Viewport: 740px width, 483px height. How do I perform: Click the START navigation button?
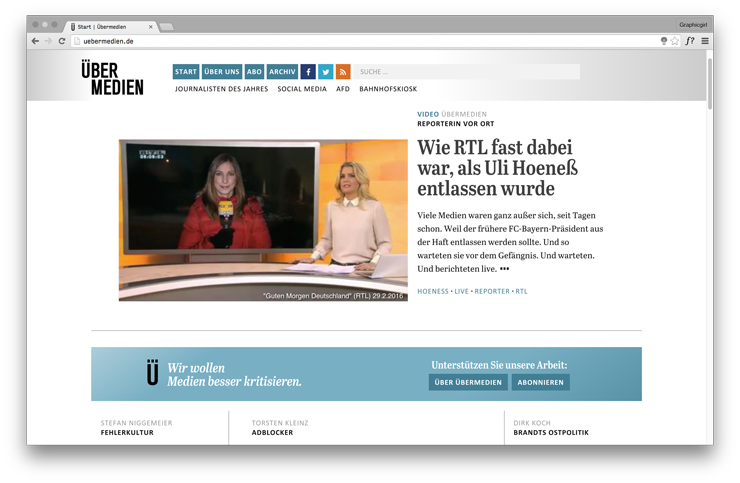point(186,72)
